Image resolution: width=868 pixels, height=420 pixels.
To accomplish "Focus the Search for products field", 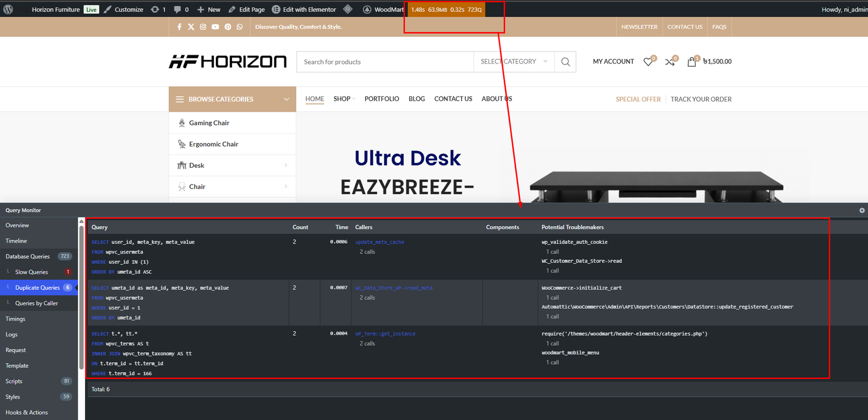I will point(385,62).
